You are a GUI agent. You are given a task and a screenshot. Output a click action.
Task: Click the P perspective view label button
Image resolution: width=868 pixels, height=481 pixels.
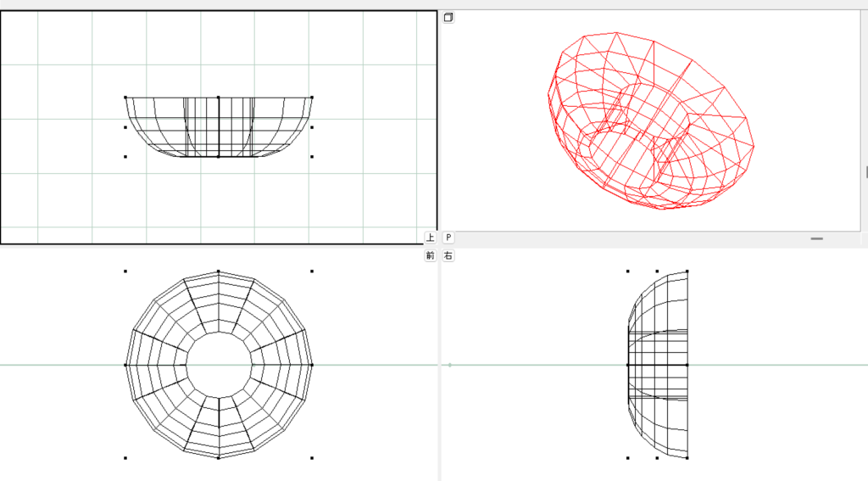tap(448, 238)
